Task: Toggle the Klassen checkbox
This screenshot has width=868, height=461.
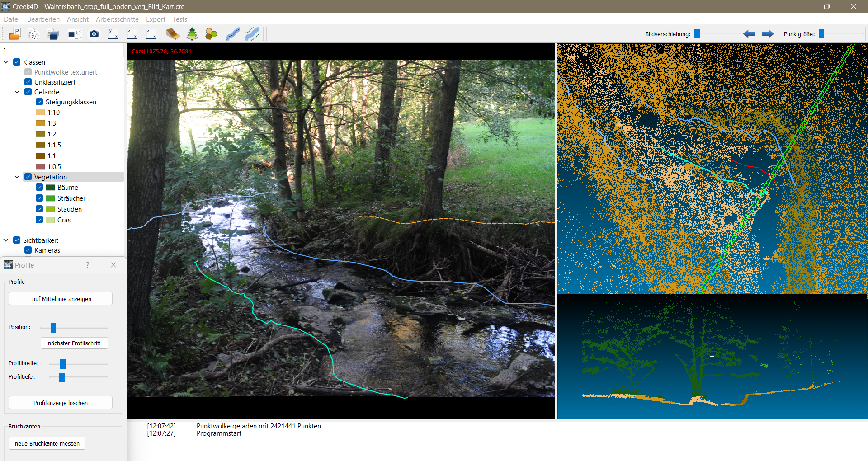Action: pyautogui.click(x=17, y=62)
